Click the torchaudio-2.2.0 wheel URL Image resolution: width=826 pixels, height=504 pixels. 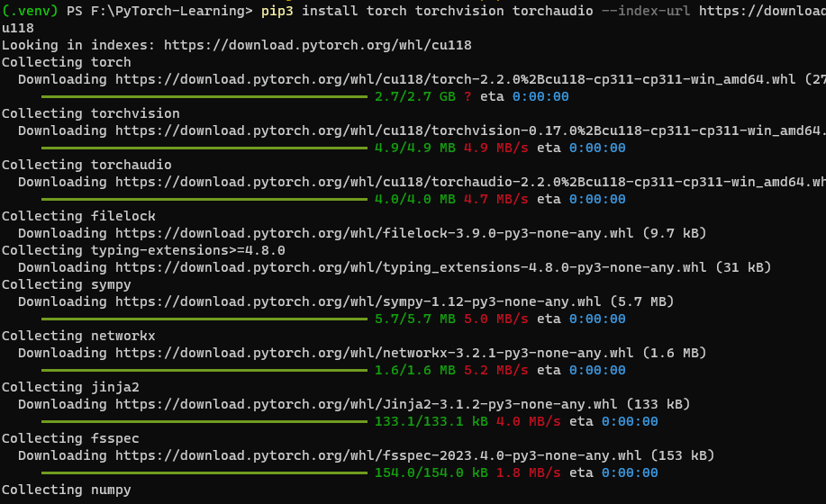pos(470,182)
